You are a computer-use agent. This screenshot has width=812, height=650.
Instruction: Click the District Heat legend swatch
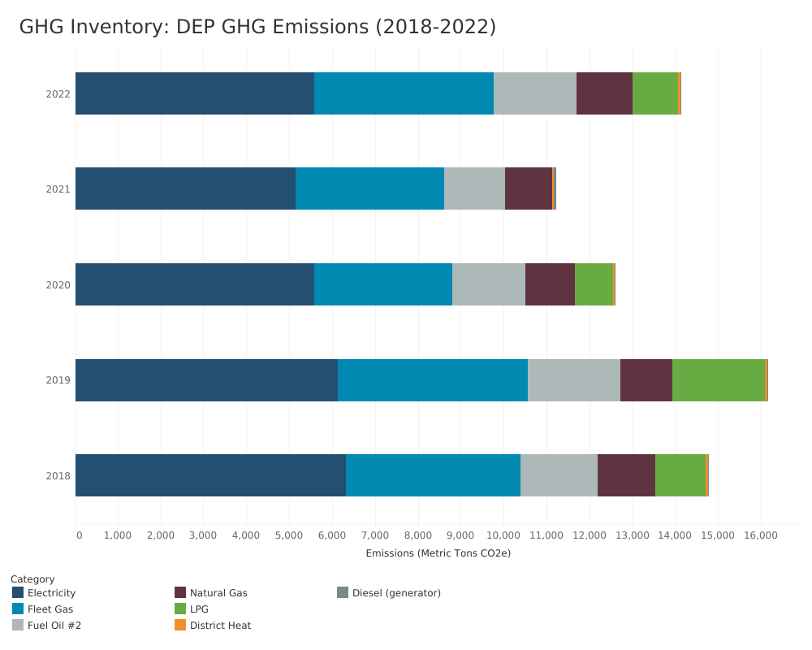point(180,625)
